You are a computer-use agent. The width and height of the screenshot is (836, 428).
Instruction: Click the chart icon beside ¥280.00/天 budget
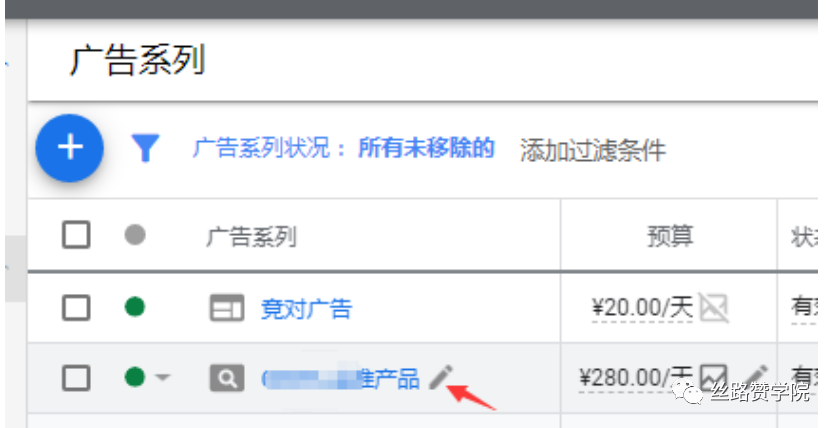point(713,377)
